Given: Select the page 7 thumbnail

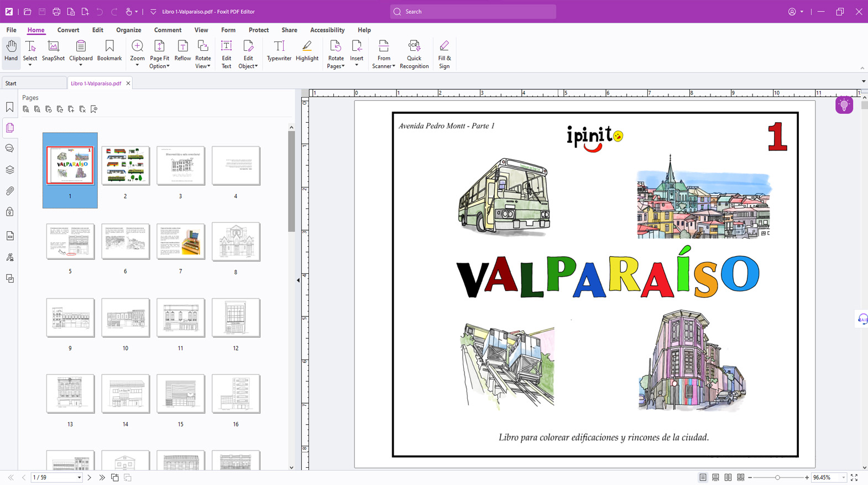Looking at the screenshot, I should point(180,242).
